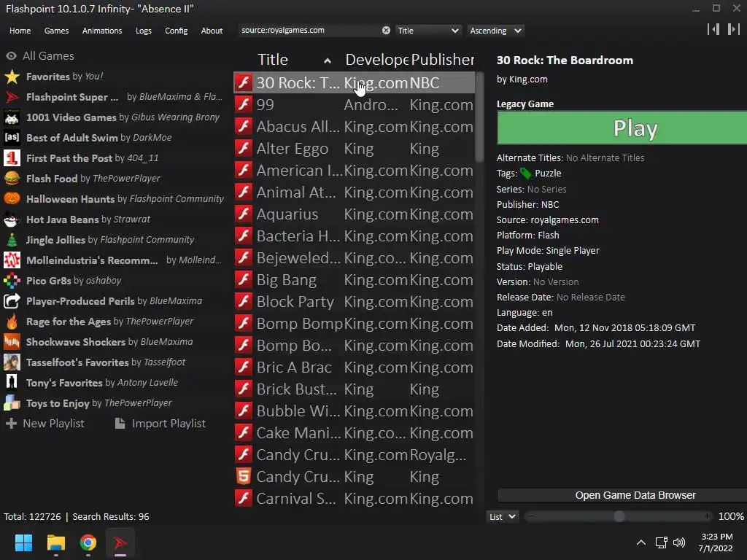Click Import Playlist button
Viewport: 747px width, 560px height.
(x=160, y=424)
